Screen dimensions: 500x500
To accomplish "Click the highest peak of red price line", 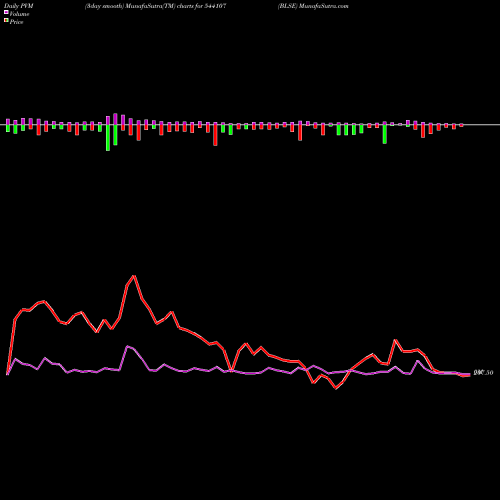I will coord(134,276).
